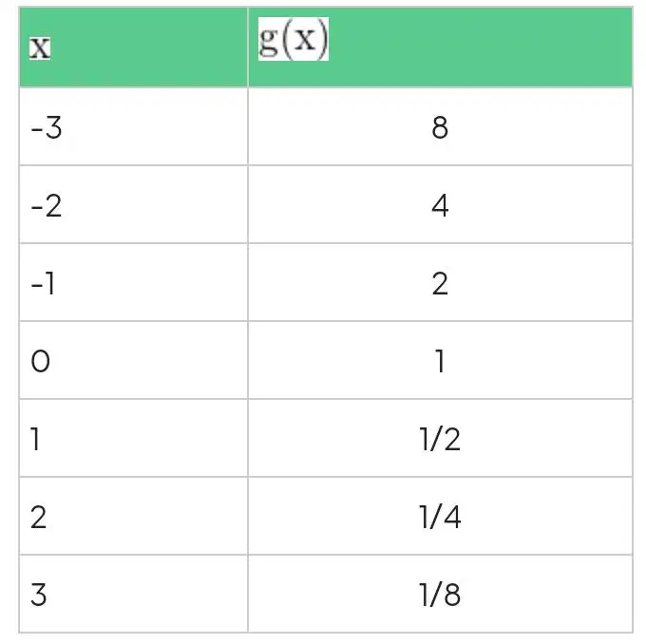Select the cell with x value -2
646x644 pixels.
pos(134,204)
